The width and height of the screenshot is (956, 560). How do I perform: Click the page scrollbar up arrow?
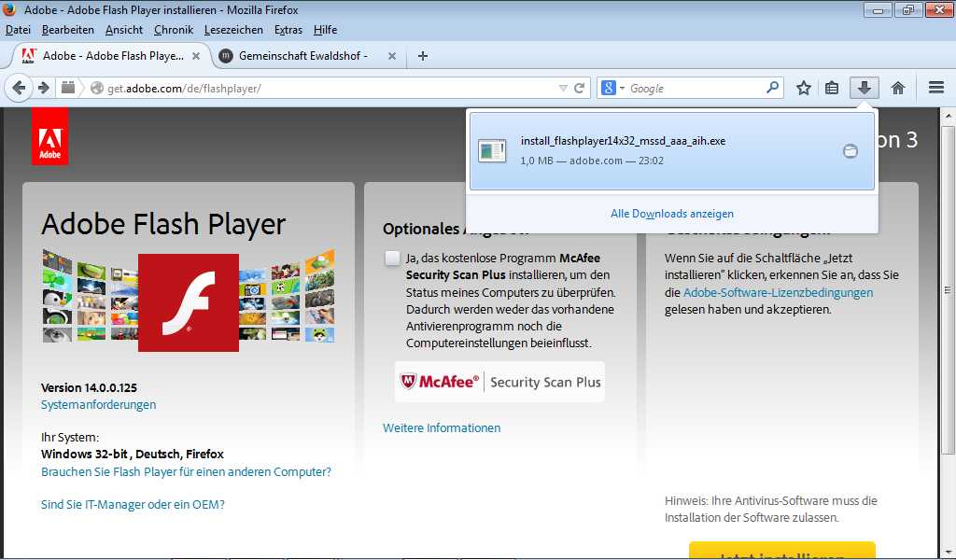pos(947,115)
